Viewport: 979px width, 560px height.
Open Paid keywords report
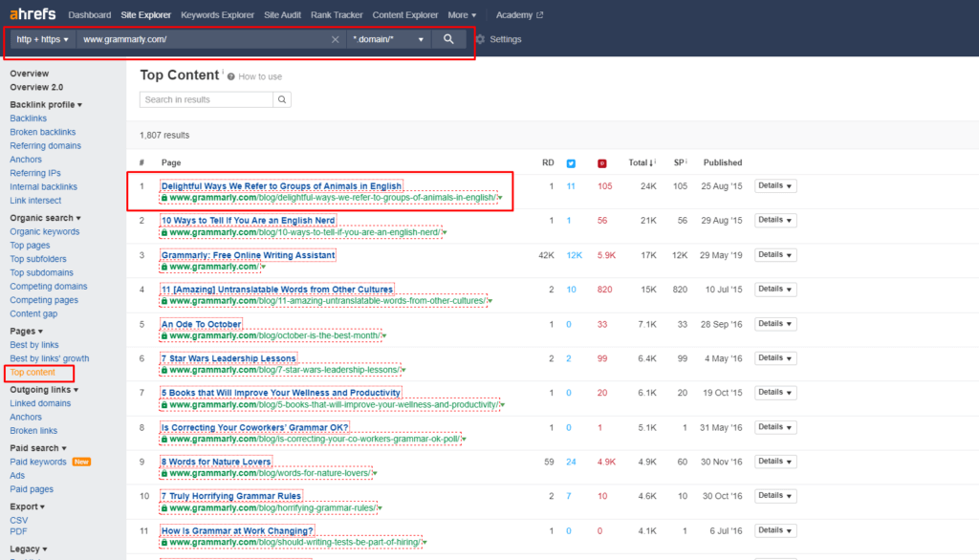click(38, 462)
